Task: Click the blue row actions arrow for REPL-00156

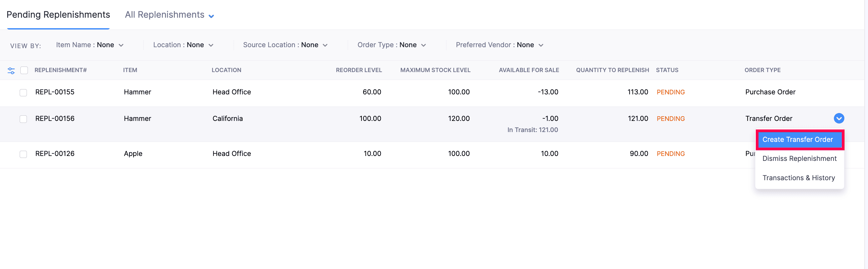Action: (x=839, y=118)
